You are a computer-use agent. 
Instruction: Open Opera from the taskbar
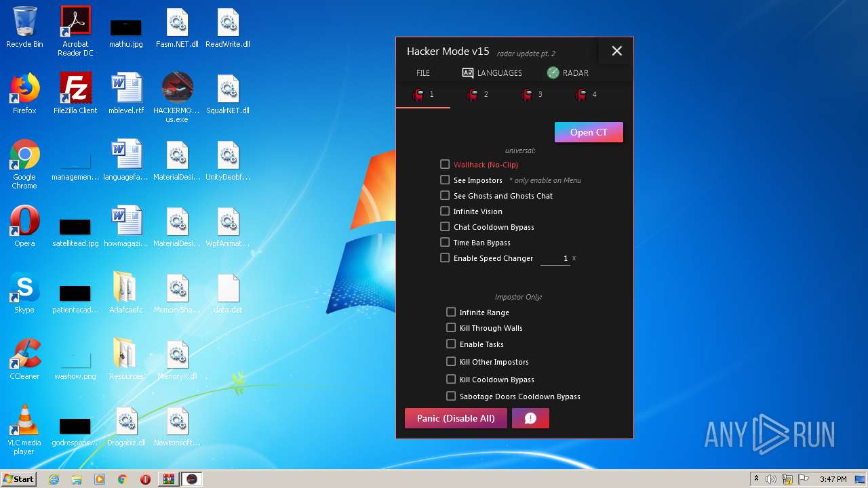pyautogui.click(x=145, y=479)
